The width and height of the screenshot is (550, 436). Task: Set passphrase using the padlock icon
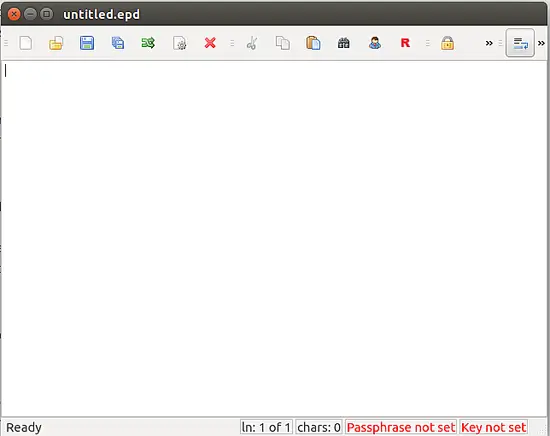(x=447, y=43)
